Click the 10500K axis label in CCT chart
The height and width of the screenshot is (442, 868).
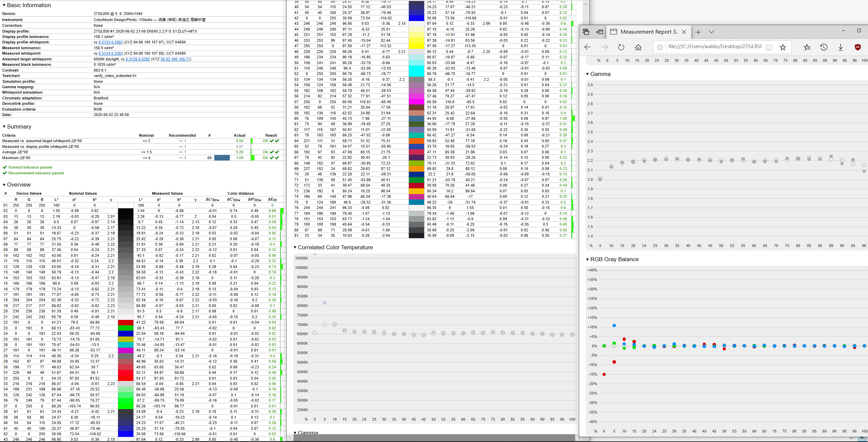pyautogui.click(x=301, y=258)
